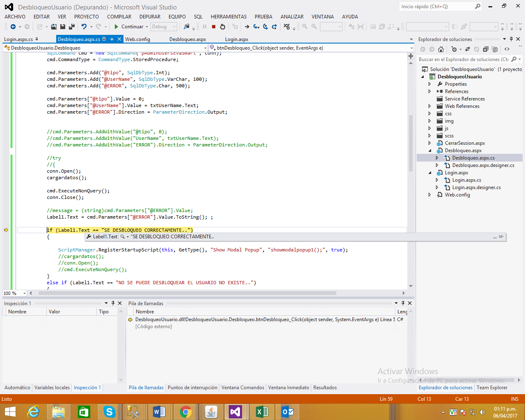Open the 100 % zoom dropdown
The width and height of the screenshot is (525, 420).
click(x=25, y=293)
